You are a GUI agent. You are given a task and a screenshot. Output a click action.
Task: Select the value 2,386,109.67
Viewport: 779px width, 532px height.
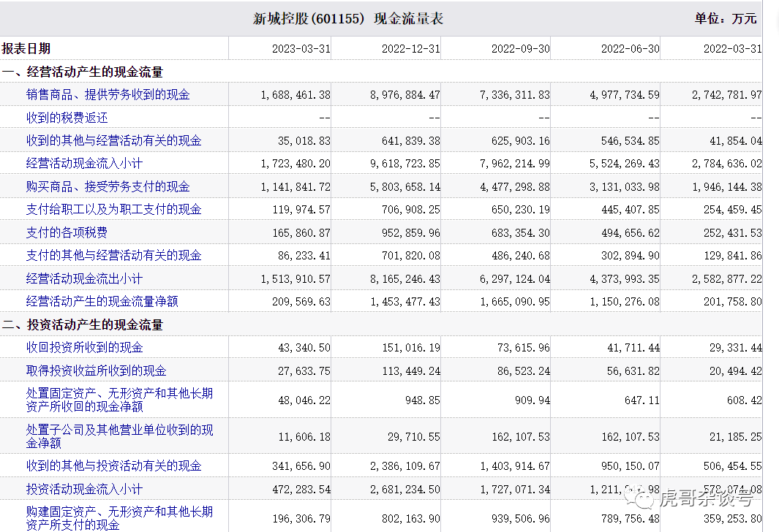pos(405,466)
